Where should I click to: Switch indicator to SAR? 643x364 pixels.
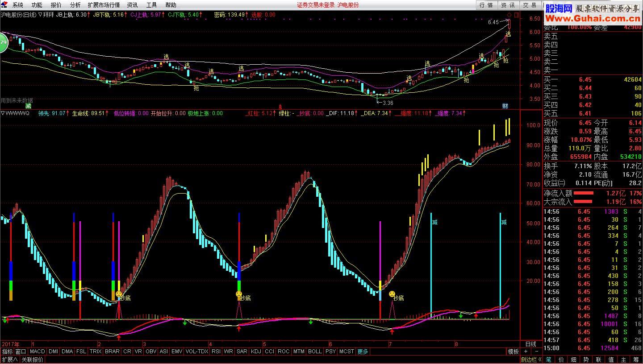[x=242, y=352]
